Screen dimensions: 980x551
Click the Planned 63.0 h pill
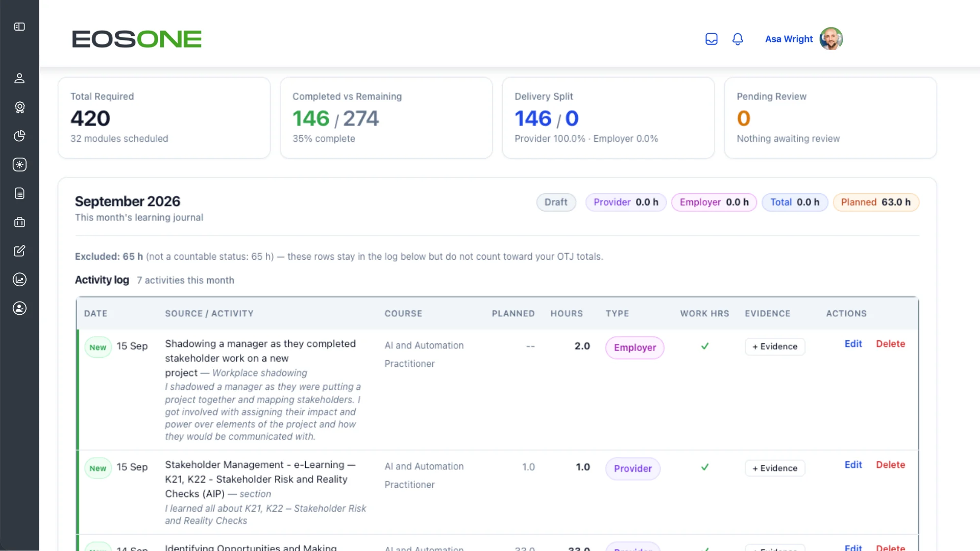click(876, 202)
